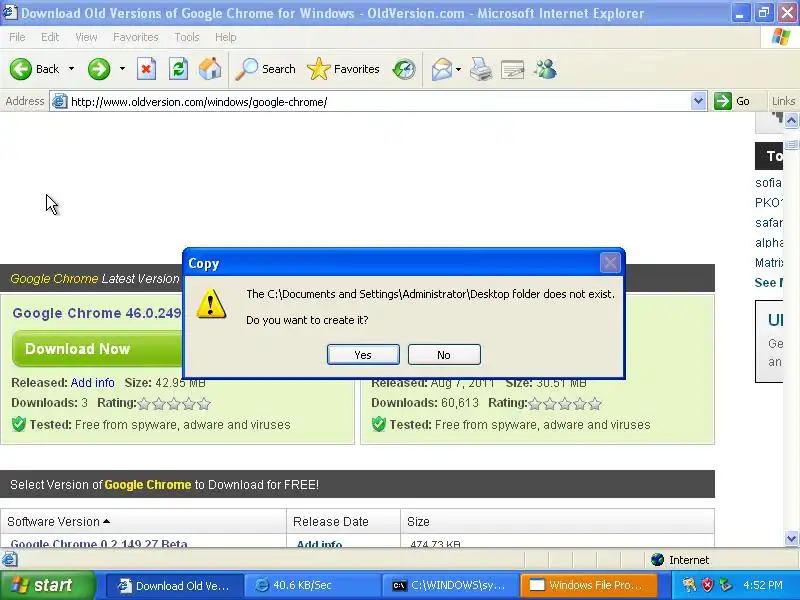The height and width of the screenshot is (600, 800).
Task: Click the Stop page loading icon
Action: pos(146,69)
